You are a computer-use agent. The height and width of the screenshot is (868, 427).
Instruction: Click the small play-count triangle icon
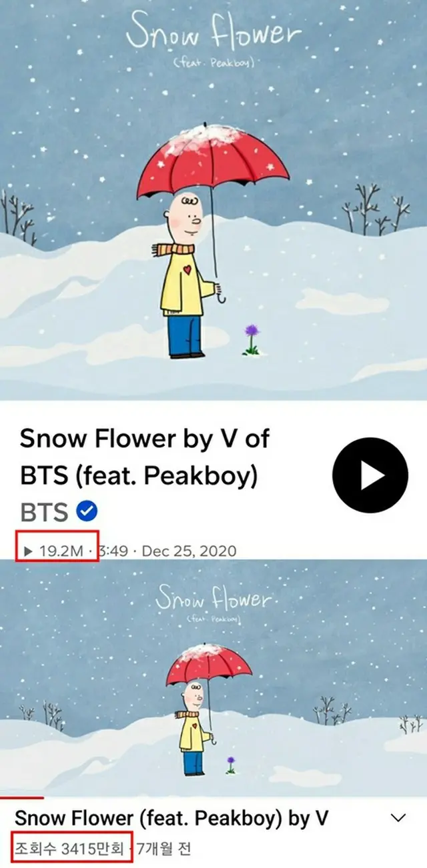[27, 551]
